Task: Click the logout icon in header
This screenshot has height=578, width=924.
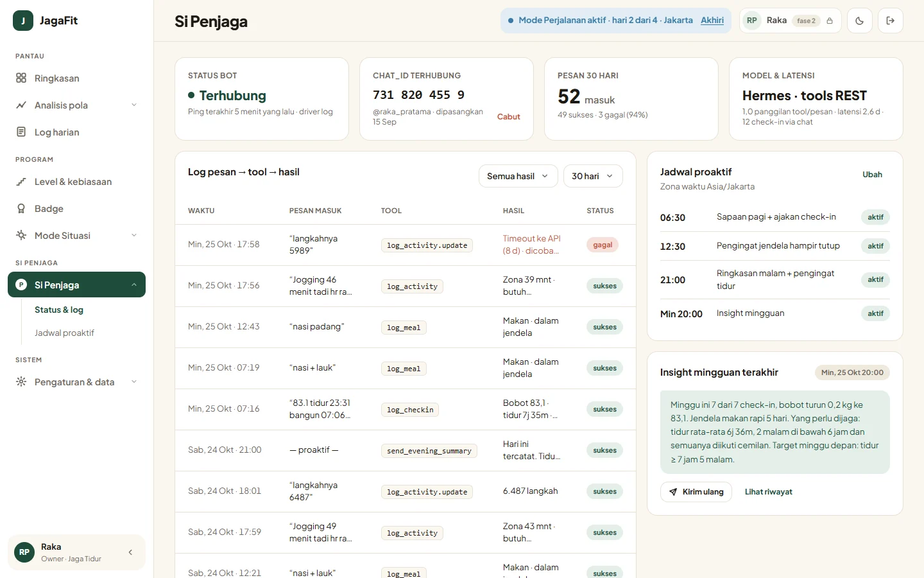Action: (891, 21)
